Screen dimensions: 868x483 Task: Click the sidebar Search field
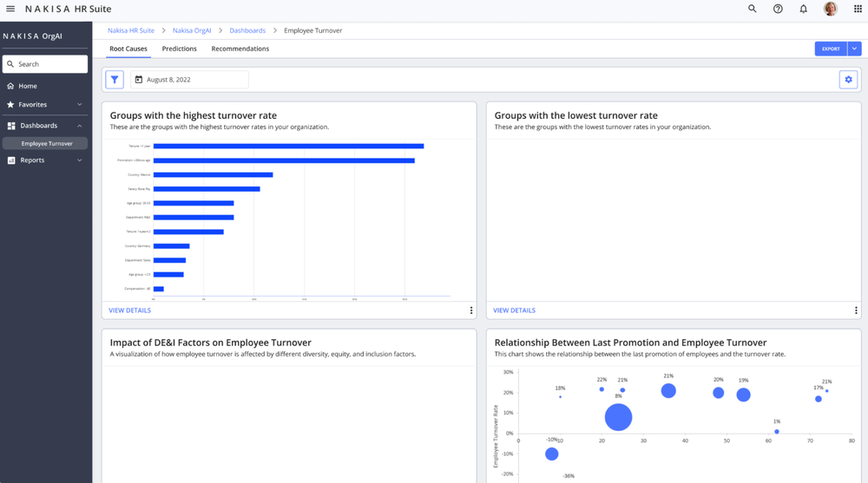[x=45, y=64]
